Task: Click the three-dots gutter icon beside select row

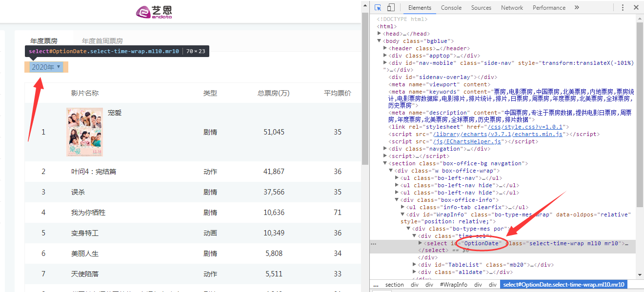Action: point(373,243)
